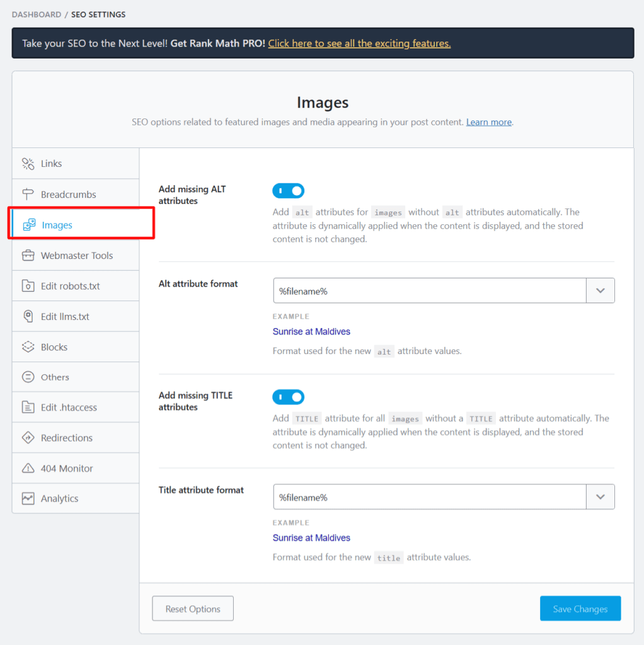Select the Links section icon in sidebar

coord(28,163)
